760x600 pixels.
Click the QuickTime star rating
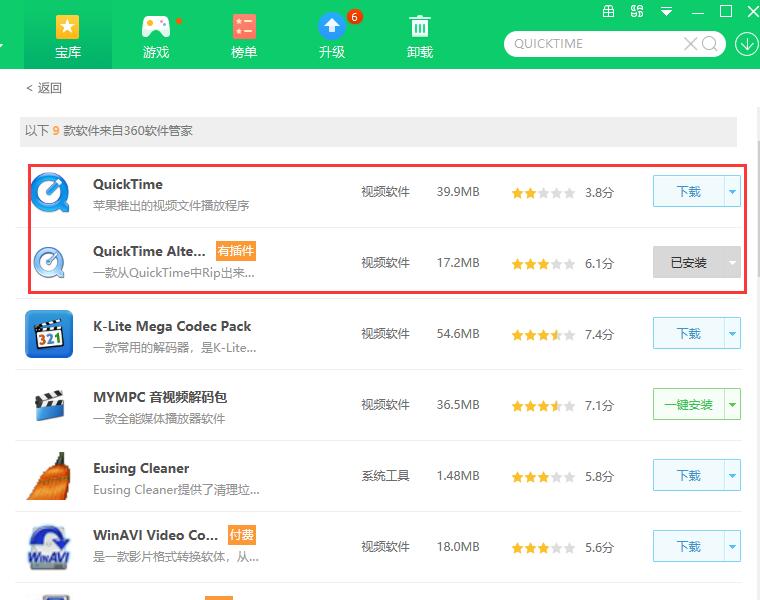543,193
